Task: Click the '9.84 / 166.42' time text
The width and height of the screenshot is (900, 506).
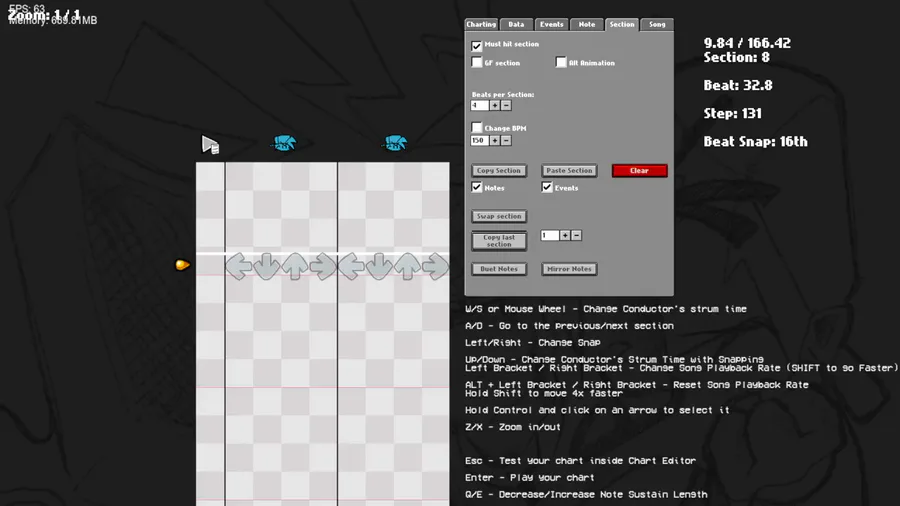Action: [747, 43]
